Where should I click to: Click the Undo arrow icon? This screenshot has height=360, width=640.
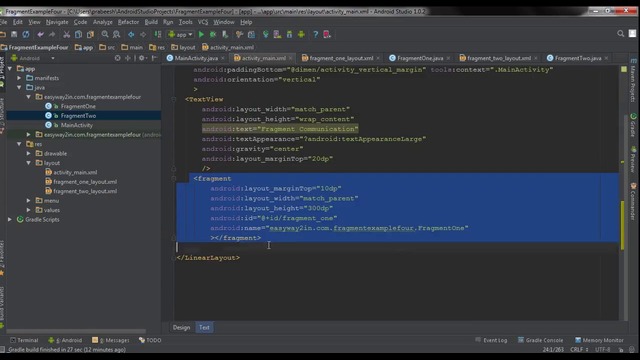[40, 35]
